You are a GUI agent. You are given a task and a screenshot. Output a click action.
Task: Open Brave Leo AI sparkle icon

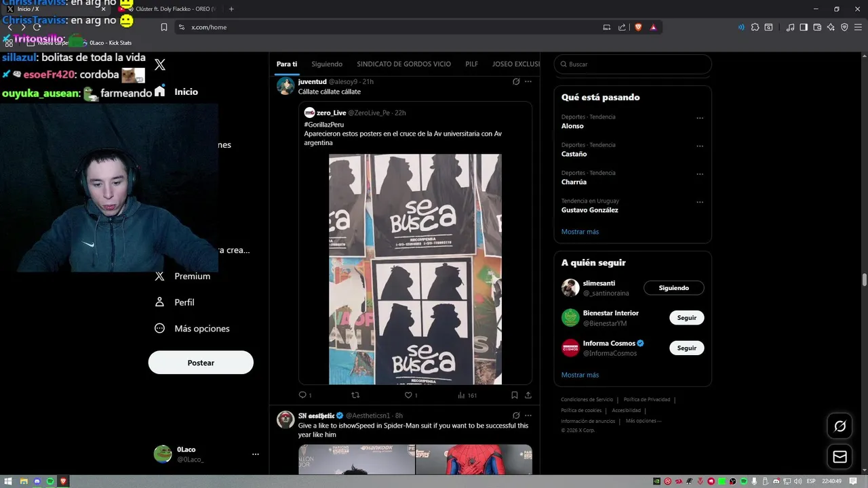point(831,27)
